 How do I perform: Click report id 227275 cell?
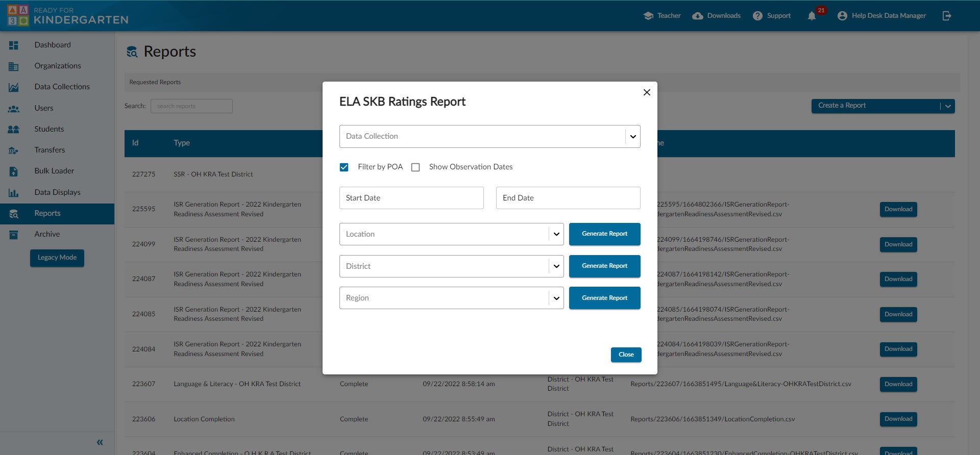(x=143, y=174)
